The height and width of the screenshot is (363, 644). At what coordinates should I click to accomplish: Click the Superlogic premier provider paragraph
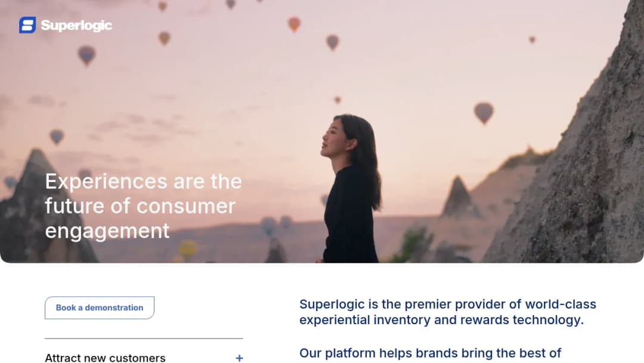click(448, 312)
